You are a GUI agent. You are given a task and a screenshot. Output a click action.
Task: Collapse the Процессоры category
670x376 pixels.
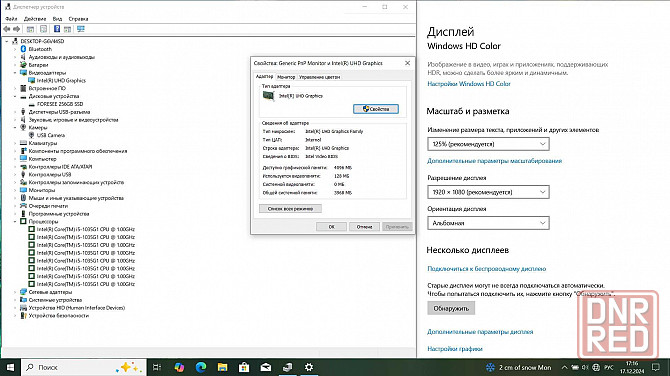pyautogui.click(x=15, y=221)
